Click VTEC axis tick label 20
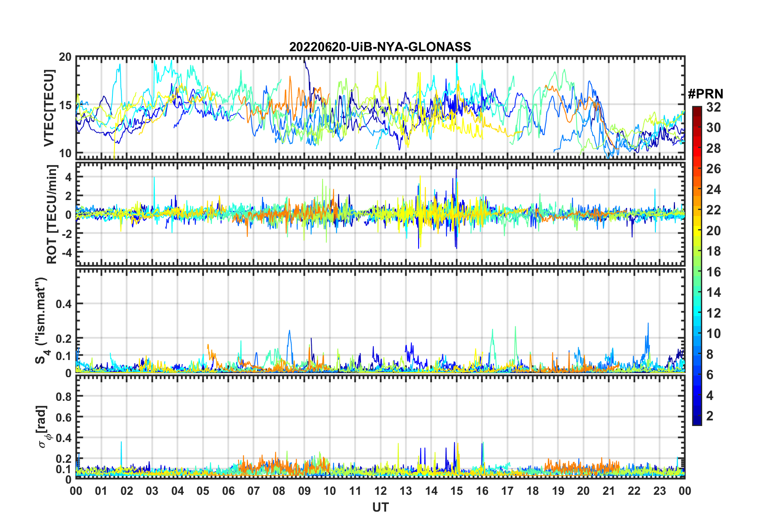The width and height of the screenshot is (761, 532). [65, 57]
